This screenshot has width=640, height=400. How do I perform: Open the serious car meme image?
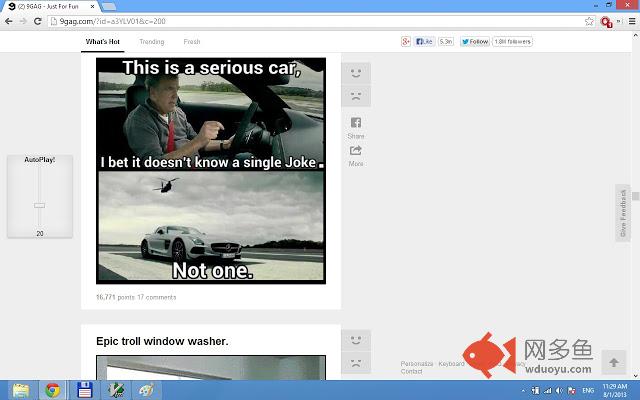[211, 171]
